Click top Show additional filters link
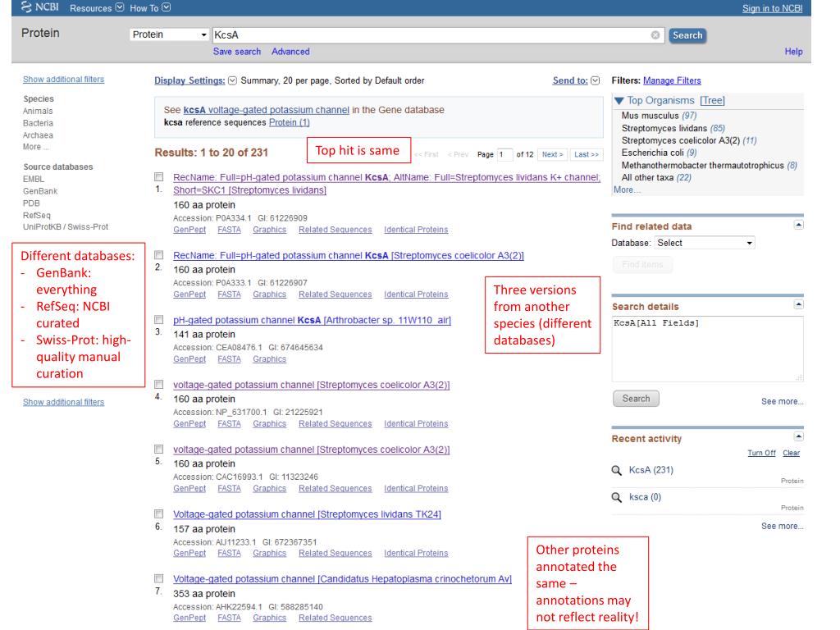Image resolution: width=840 pixels, height=630 pixels. pos(63,80)
